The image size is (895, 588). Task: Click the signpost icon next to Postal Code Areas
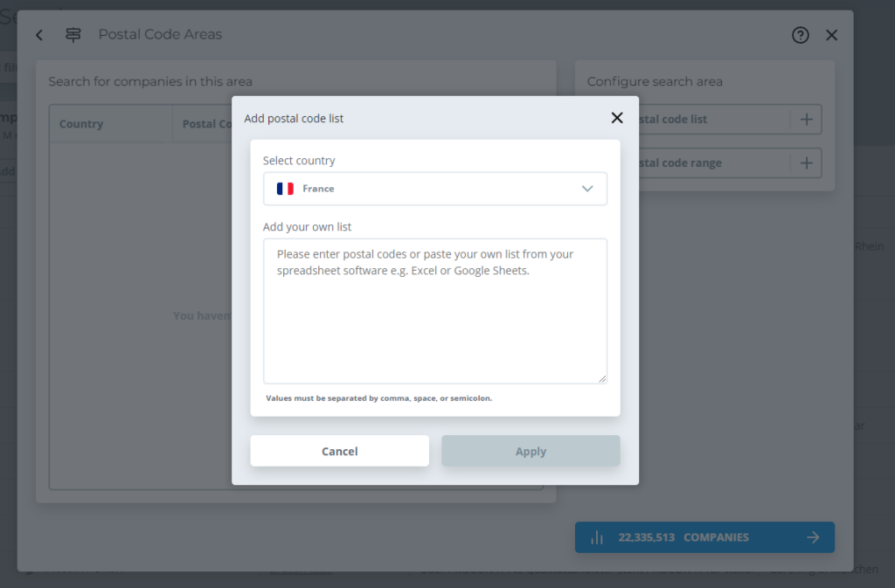pos(73,35)
